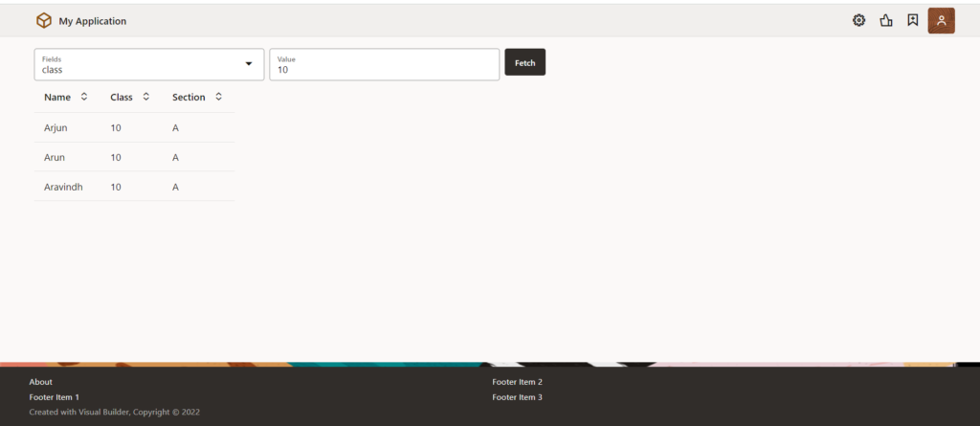The width and height of the screenshot is (980, 426).
Task: Open the About footer link
Action: [41, 382]
